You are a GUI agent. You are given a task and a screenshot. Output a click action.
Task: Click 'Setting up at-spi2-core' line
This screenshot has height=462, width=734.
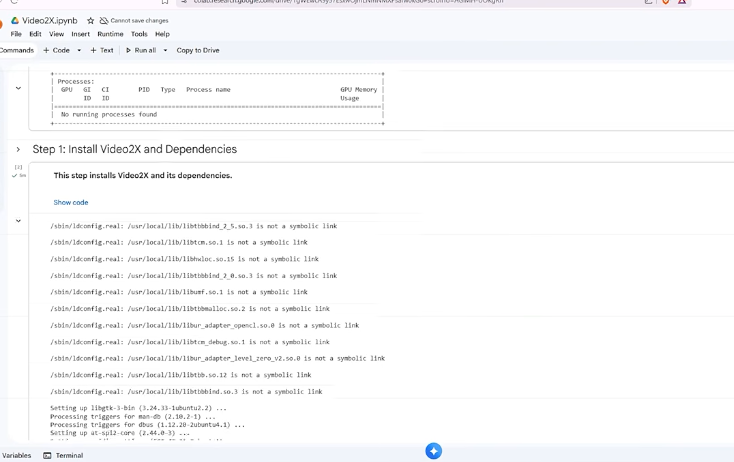tap(120, 433)
